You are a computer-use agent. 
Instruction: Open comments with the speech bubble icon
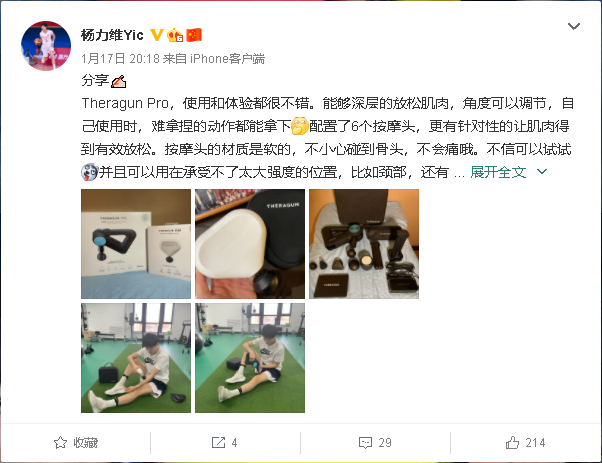coord(365,443)
